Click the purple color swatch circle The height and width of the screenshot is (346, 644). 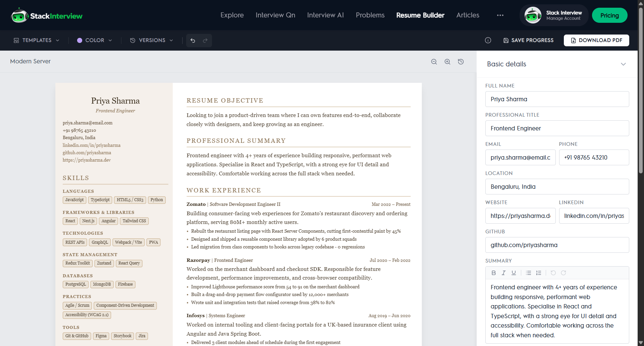click(79, 40)
